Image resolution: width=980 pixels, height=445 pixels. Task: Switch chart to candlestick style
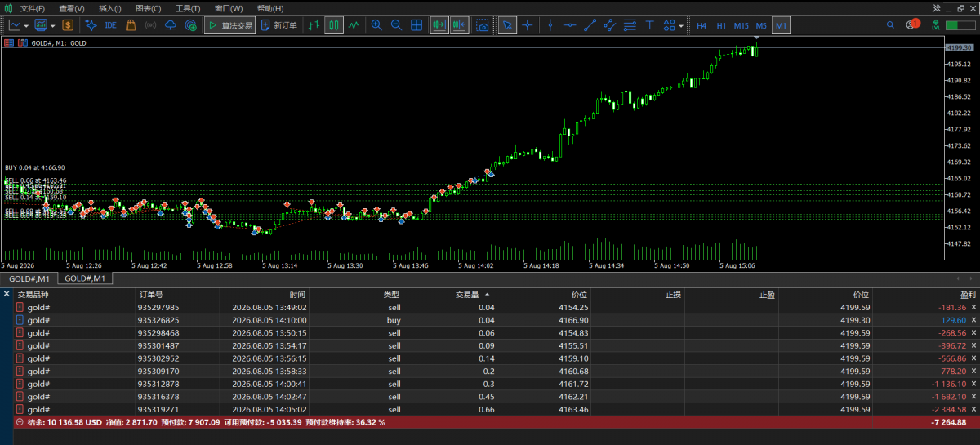pyautogui.click(x=333, y=25)
